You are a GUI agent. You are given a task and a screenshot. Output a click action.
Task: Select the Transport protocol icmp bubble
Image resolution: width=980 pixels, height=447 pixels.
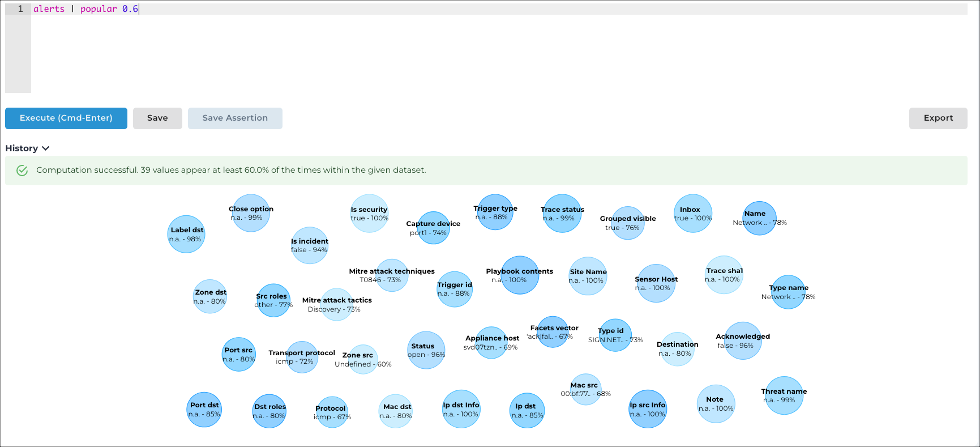coord(302,357)
